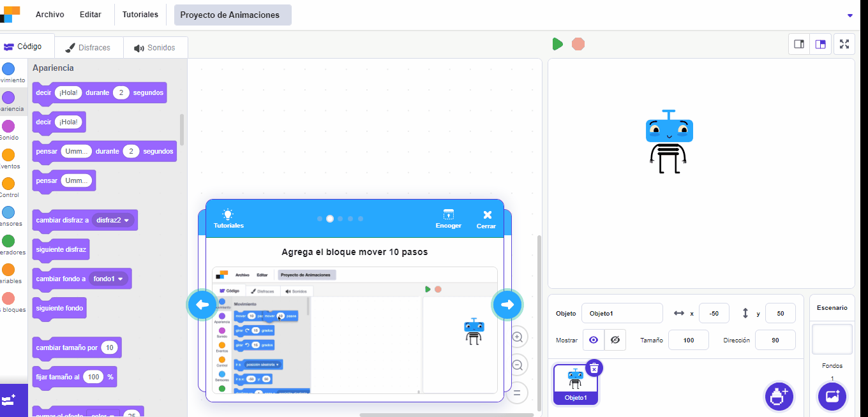Viewport: 868px width, 417px height.
Task: Select the Escenario backdrop thumbnail
Action: click(x=832, y=339)
